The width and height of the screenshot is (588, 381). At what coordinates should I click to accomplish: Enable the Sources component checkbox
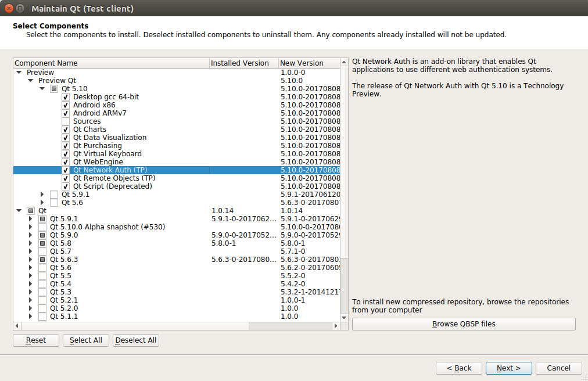tap(66, 121)
